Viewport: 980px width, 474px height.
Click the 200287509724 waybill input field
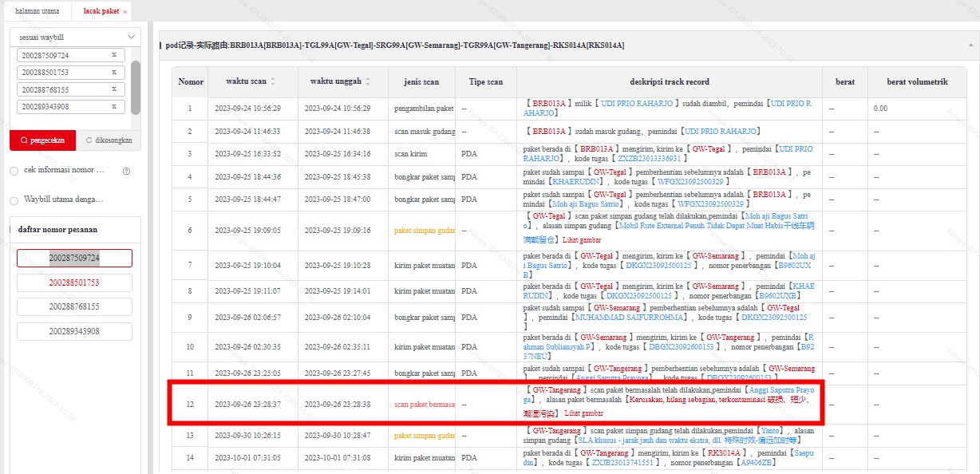click(x=71, y=55)
